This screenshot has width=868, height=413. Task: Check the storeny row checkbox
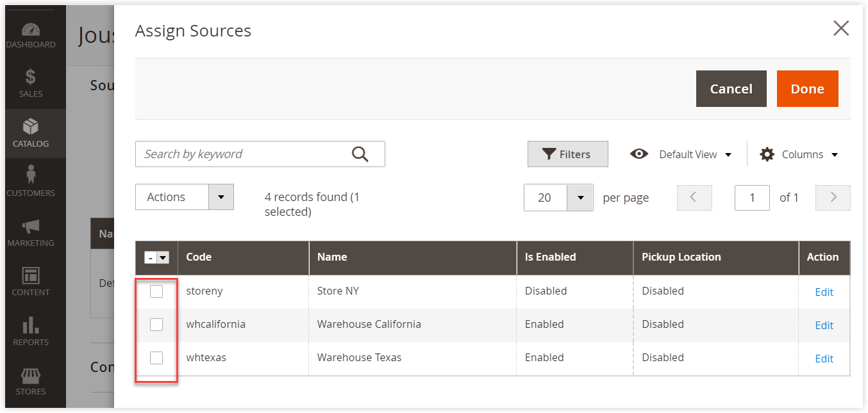[x=156, y=291]
